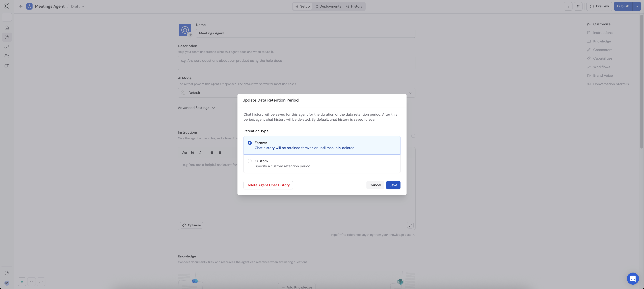Open the Publish dropdown arrow
Image resolution: width=644 pixels, height=289 pixels.
coord(636,6)
